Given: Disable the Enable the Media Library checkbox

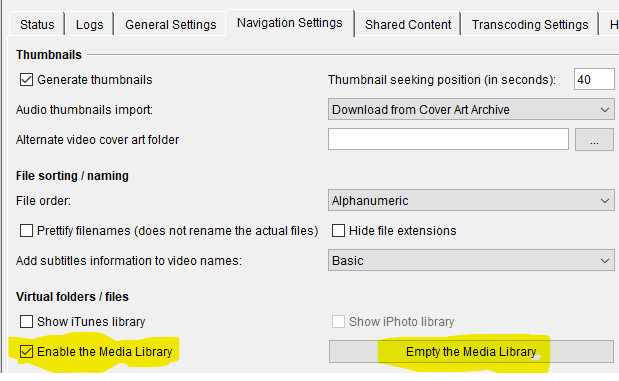Looking at the screenshot, I should point(26,351).
